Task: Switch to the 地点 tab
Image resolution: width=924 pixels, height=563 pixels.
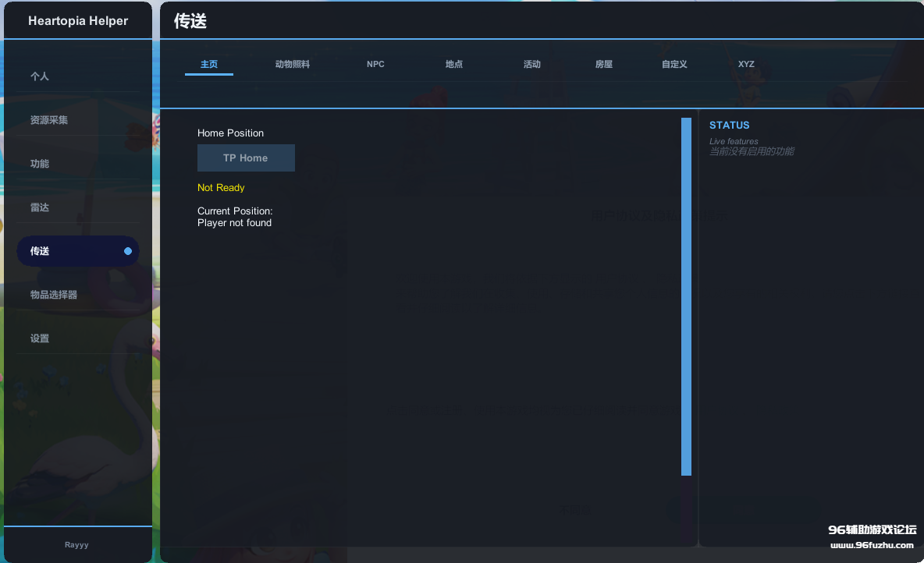Action: click(454, 64)
